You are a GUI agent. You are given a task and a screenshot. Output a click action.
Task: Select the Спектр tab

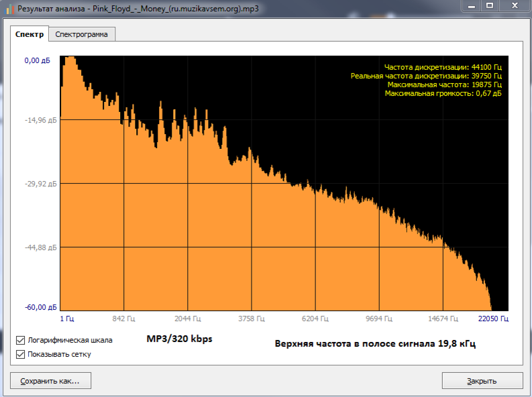tap(30, 34)
